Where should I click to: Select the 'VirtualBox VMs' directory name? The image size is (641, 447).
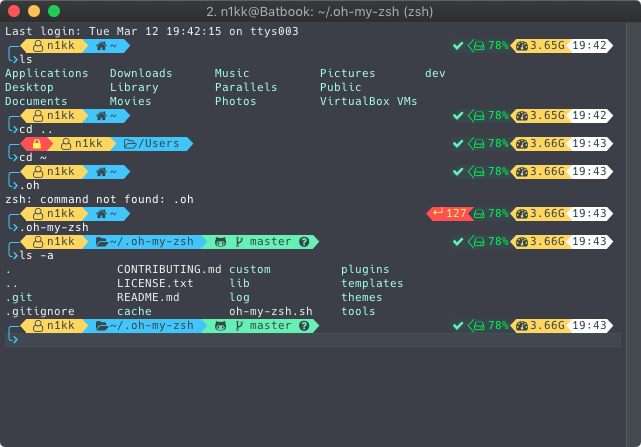tap(368, 101)
